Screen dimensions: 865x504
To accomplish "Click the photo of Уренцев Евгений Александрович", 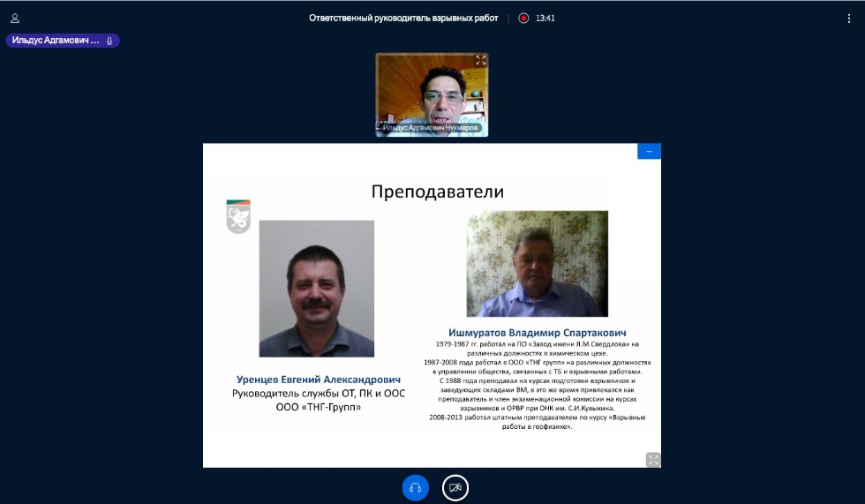I will (316, 288).
